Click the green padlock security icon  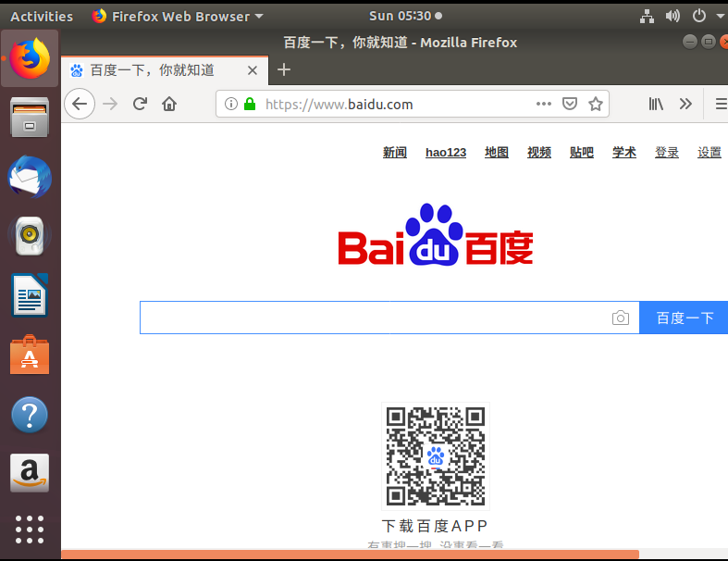point(250,104)
